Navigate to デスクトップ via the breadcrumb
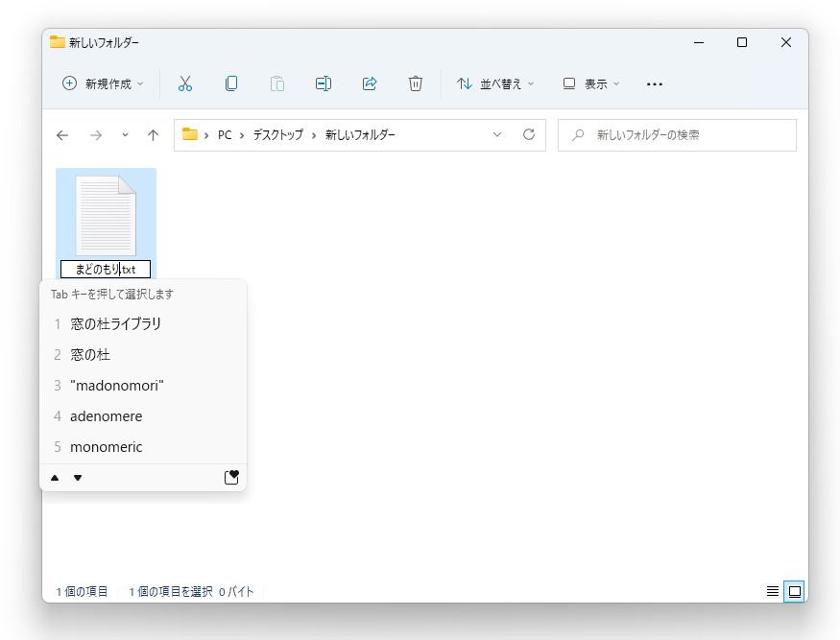 278,134
